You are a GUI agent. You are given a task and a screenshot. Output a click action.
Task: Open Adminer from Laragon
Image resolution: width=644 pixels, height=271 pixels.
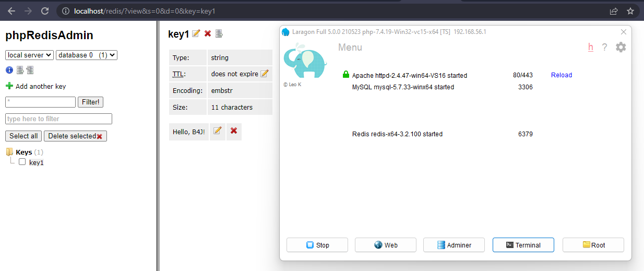pyautogui.click(x=454, y=245)
